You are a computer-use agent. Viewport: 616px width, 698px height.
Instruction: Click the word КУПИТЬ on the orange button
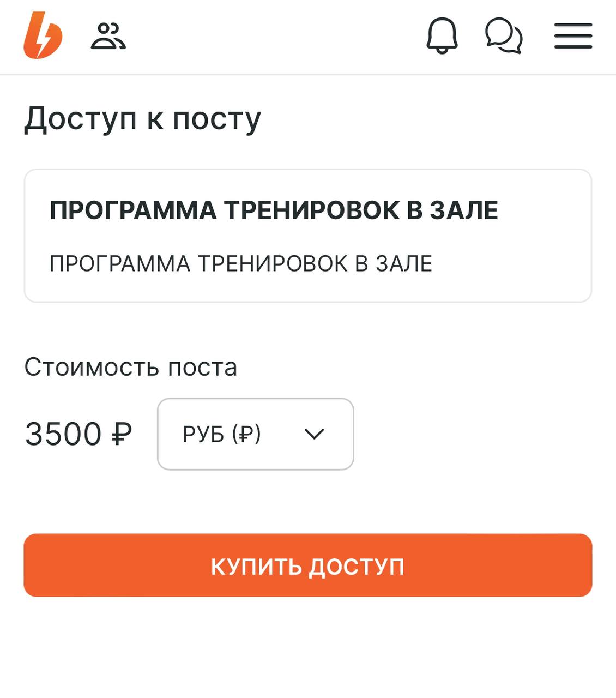(256, 567)
